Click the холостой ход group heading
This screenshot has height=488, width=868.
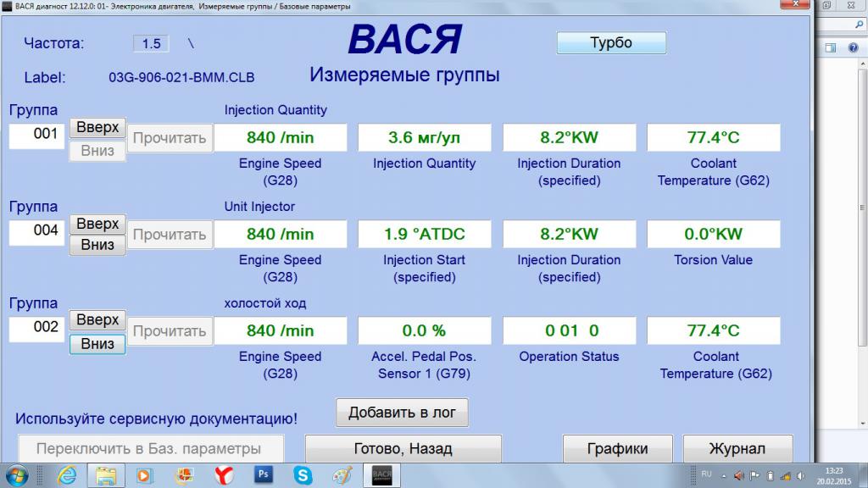(x=264, y=303)
